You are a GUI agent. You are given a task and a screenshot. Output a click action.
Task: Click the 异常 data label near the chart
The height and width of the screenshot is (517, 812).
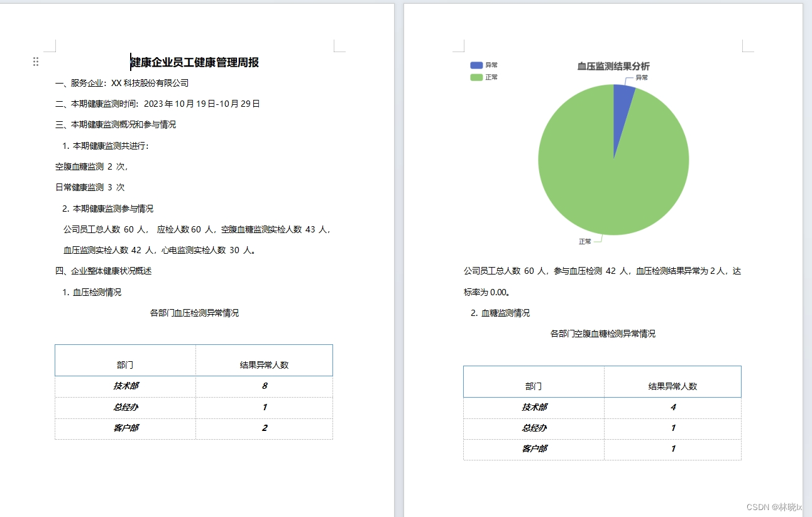(642, 77)
